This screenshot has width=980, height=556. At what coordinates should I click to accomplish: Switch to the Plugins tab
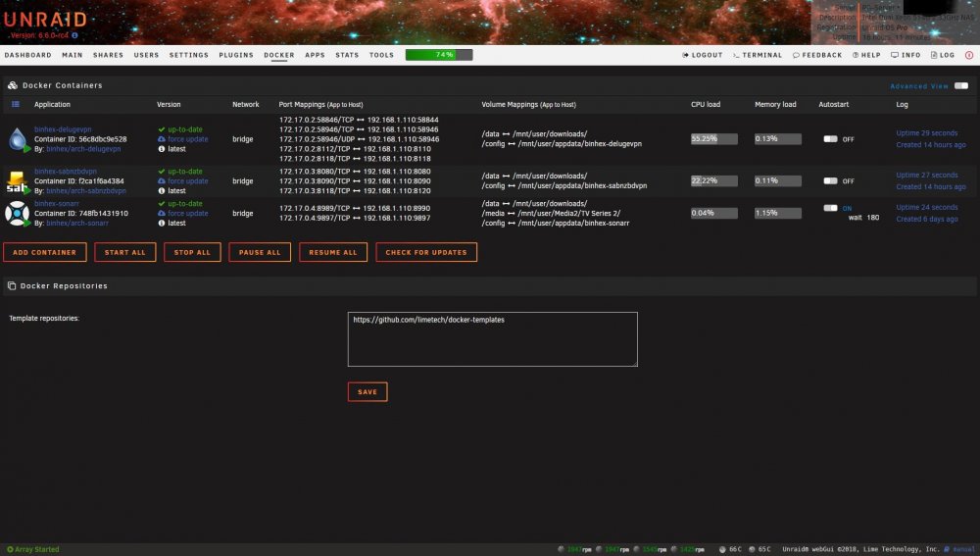236,55
